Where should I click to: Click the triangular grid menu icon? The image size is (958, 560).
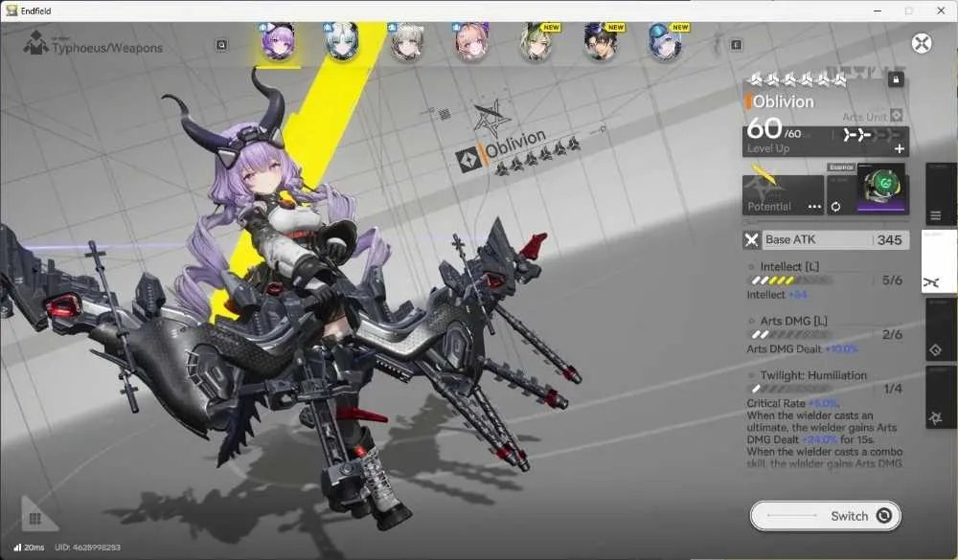coord(36,515)
